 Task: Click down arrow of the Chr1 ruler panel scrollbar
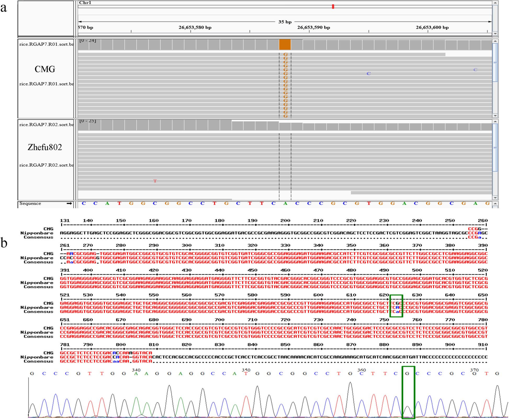click(495, 33)
